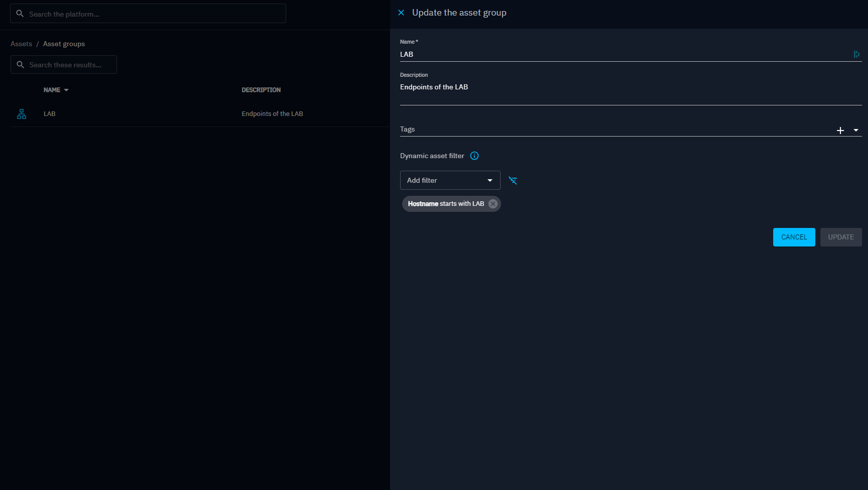Click the icon at right of Name field
This screenshot has width=868, height=490.
(x=856, y=54)
